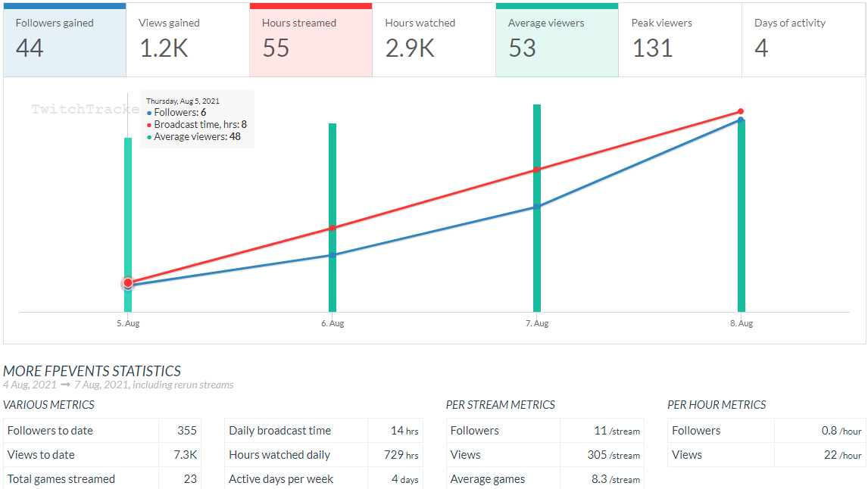The height and width of the screenshot is (489, 868).
Task: Click the TwitchTracker watermark in the chart
Action: [85, 109]
